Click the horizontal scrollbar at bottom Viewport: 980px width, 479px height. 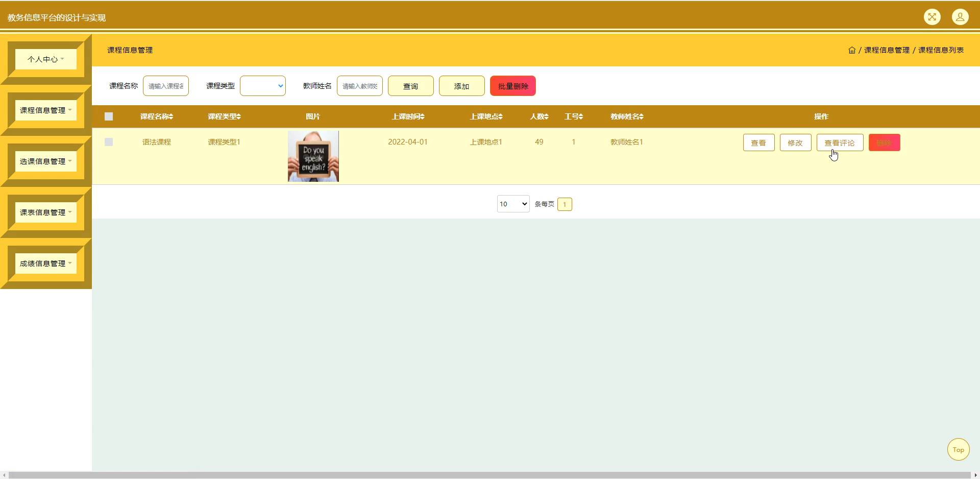tap(490, 475)
